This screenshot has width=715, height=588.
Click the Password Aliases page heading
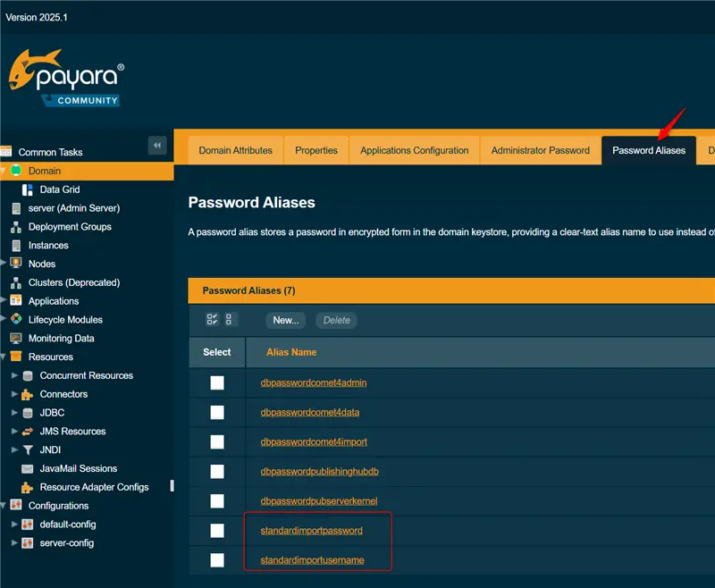point(252,202)
